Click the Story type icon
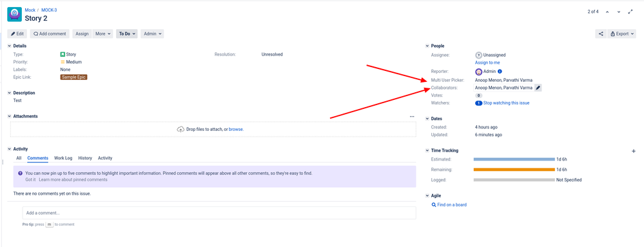 tap(63, 54)
